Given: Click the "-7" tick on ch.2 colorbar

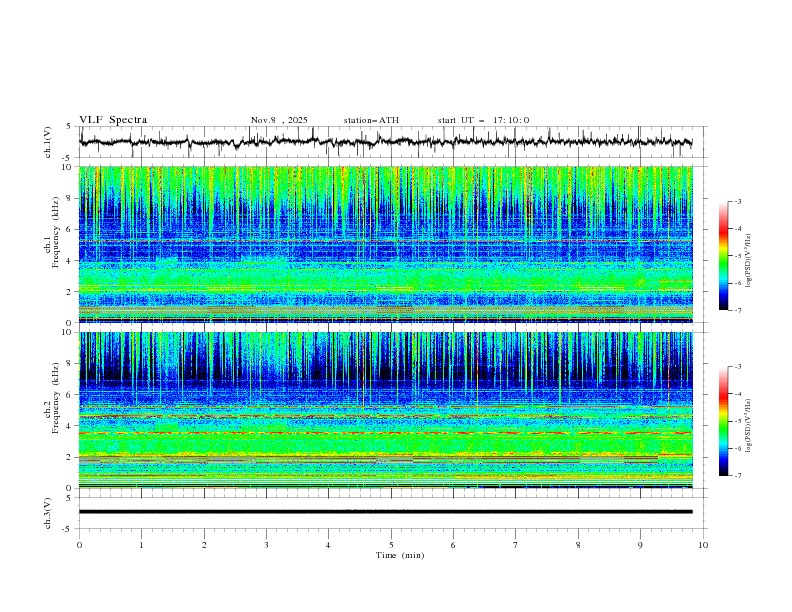Looking at the screenshot, I should pyautogui.click(x=738, y=476).
